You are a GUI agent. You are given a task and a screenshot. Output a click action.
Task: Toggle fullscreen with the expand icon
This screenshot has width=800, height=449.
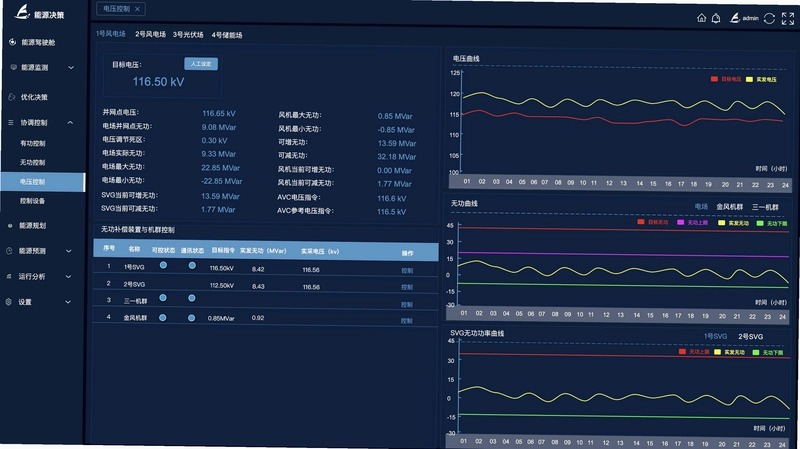click(788, 19)
